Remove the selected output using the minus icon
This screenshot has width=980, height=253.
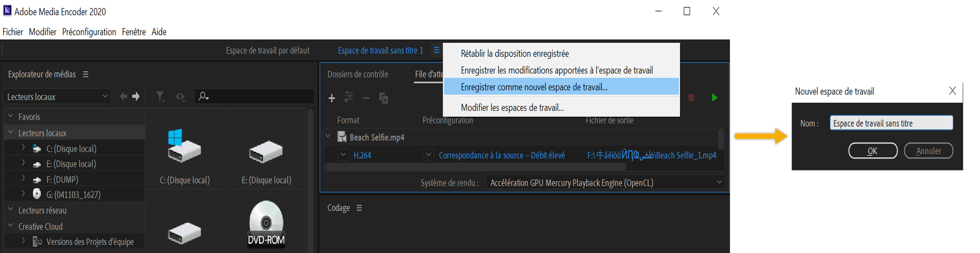pos(366,98)
